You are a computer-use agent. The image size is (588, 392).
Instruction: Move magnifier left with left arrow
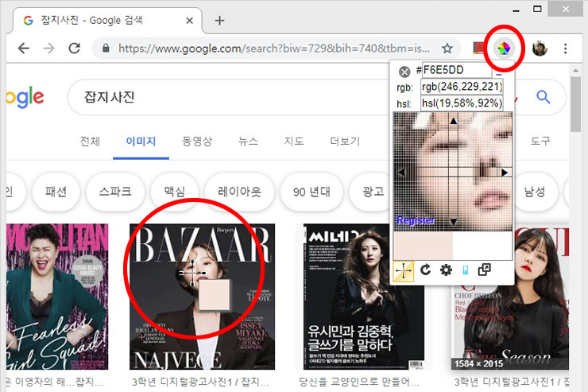click(x=401, y=173)
